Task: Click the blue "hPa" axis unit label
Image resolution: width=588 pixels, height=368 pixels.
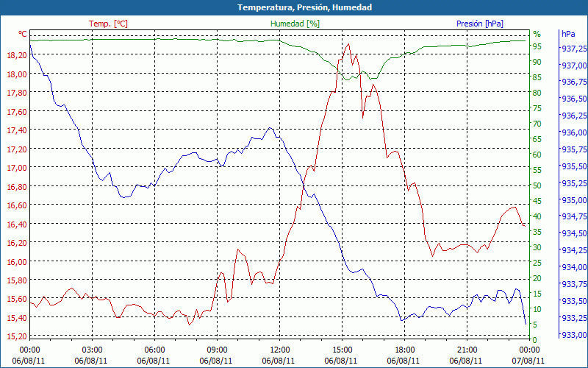Action: coord(568,34)
